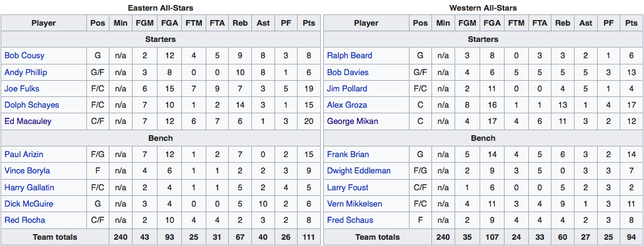Open the Bob Cousy player link
This screenshot has width=644, height=246.
tap(24, 56)
